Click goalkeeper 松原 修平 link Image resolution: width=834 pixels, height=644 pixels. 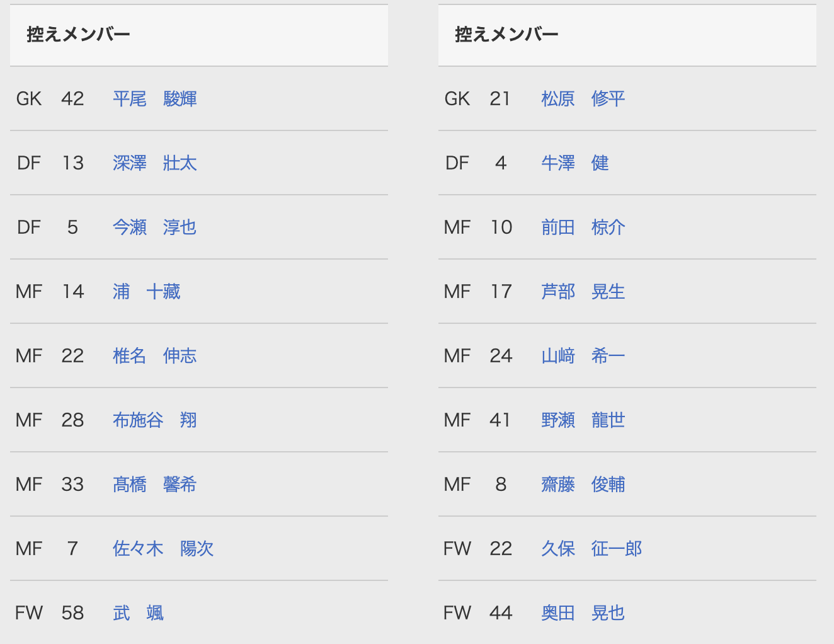point(583,99)
